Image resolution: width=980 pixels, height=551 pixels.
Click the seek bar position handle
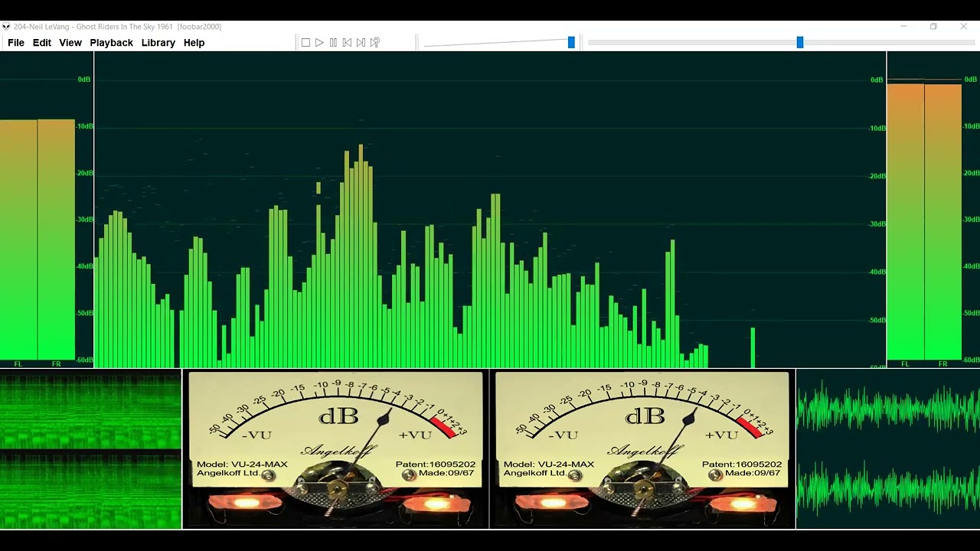tap(800, 43)
